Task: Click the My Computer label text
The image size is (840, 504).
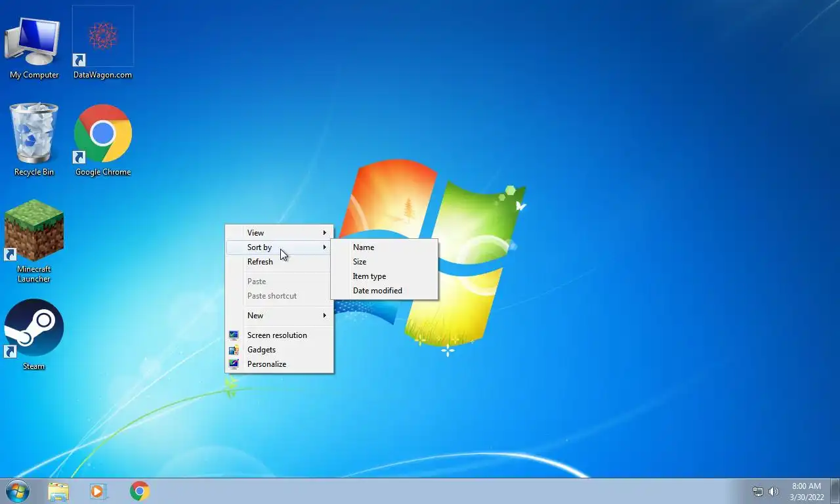Action: pyautogui.click(x=34, y=75)
